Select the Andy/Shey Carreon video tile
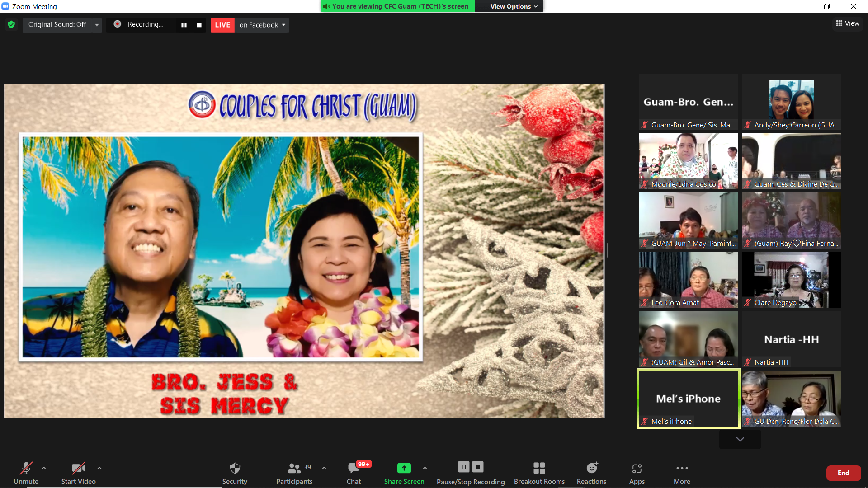This screenshot has width=868, height=488. (x=792, y=102)
